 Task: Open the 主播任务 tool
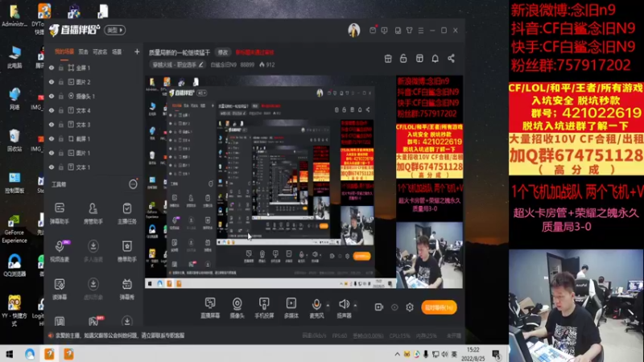point(127,213)
